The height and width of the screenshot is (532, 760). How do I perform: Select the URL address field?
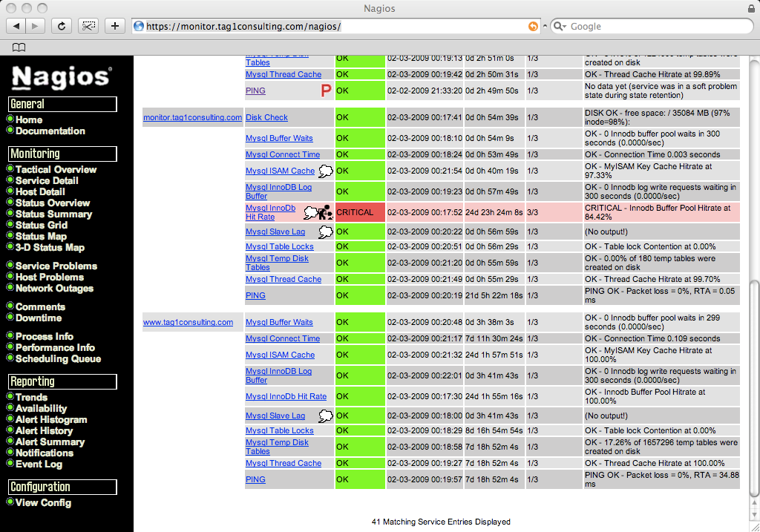(336, 26)
